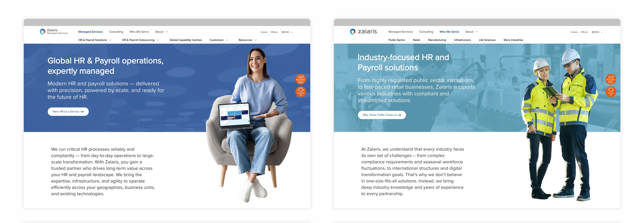The height and width of the screenshot is (223, 644).
Task: Click the Contact Us icon on right page
Action: (611, 92)
